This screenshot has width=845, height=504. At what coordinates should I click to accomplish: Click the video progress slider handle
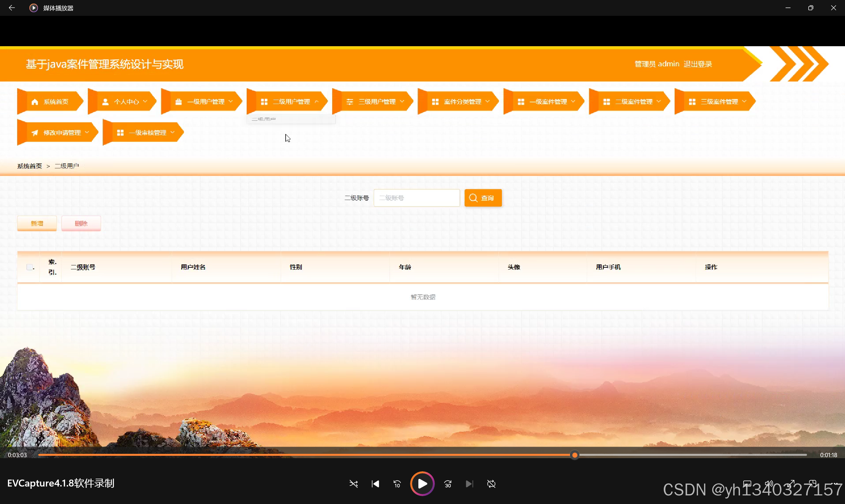click(x=575, y=455)
